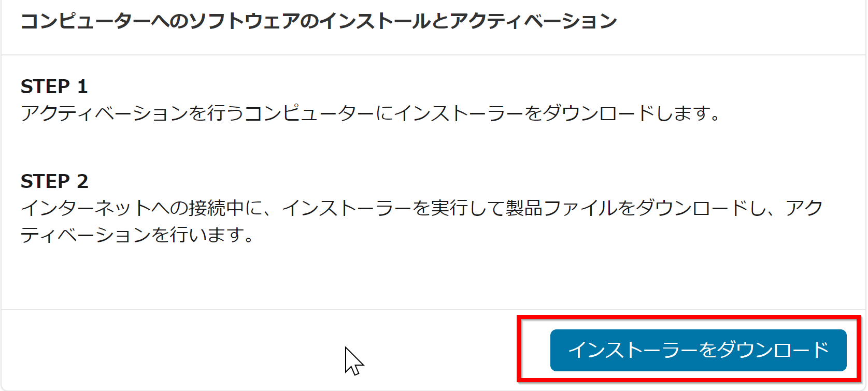868x391 pixels.
Task: Click the STEP 1 description sentence
Action: click(x=370, y=113)
